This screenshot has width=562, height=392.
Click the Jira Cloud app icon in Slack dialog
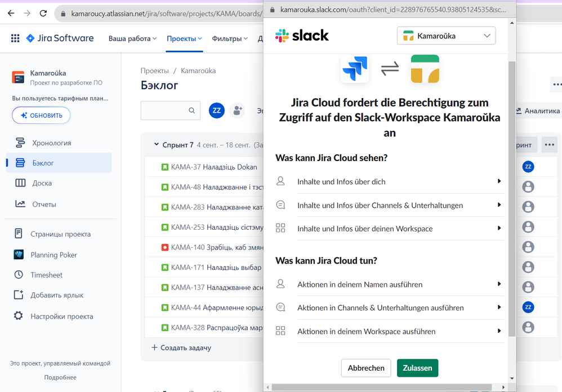(354, 69)
